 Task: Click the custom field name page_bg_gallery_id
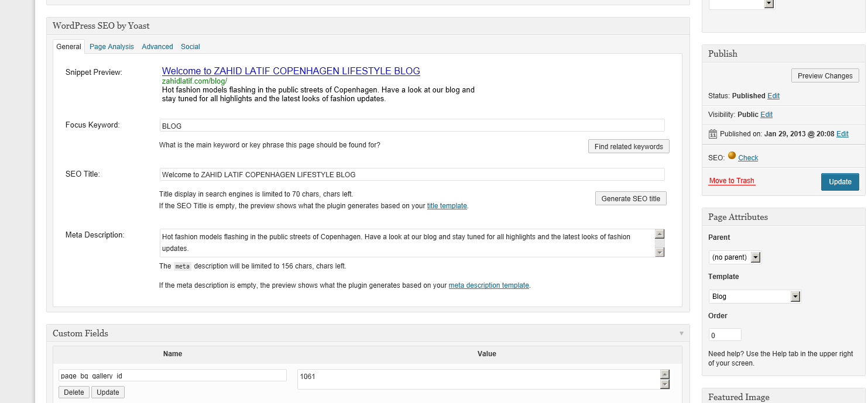173,376
